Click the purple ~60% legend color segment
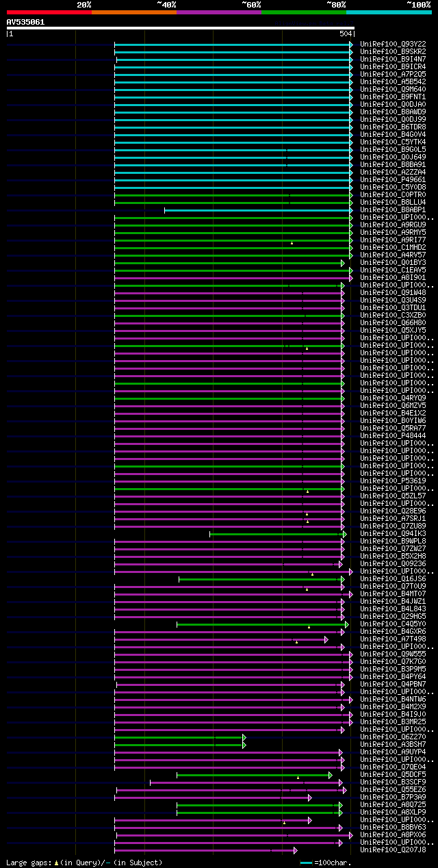 pos(219,12)
